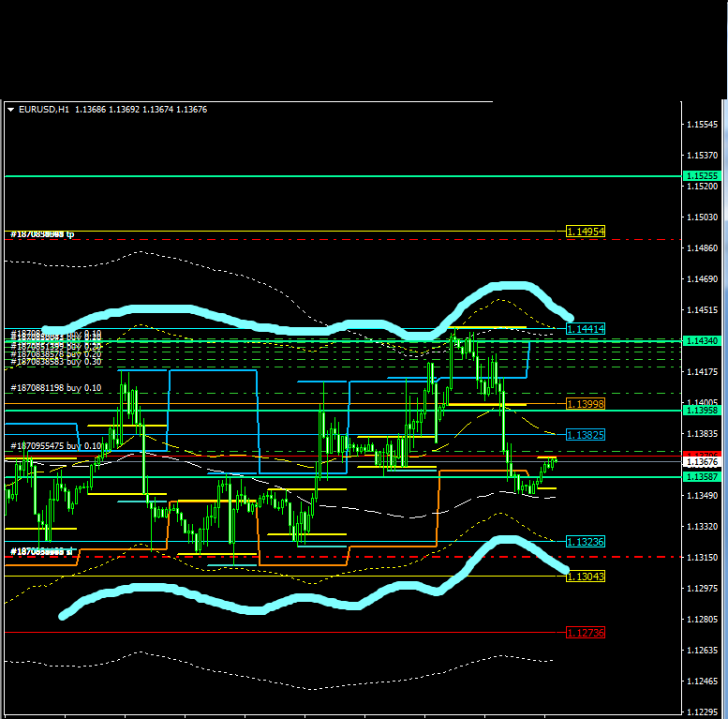Click the 1.13835 price scale value
The height and width of the screenshot is (719, 728).
(702, 434)
